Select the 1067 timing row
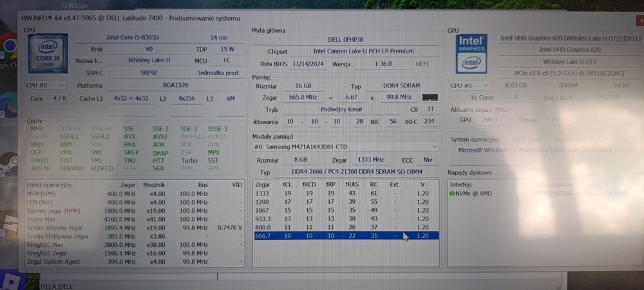The height and width of the screenshot is (290, 644). click(x=346, y=210)
